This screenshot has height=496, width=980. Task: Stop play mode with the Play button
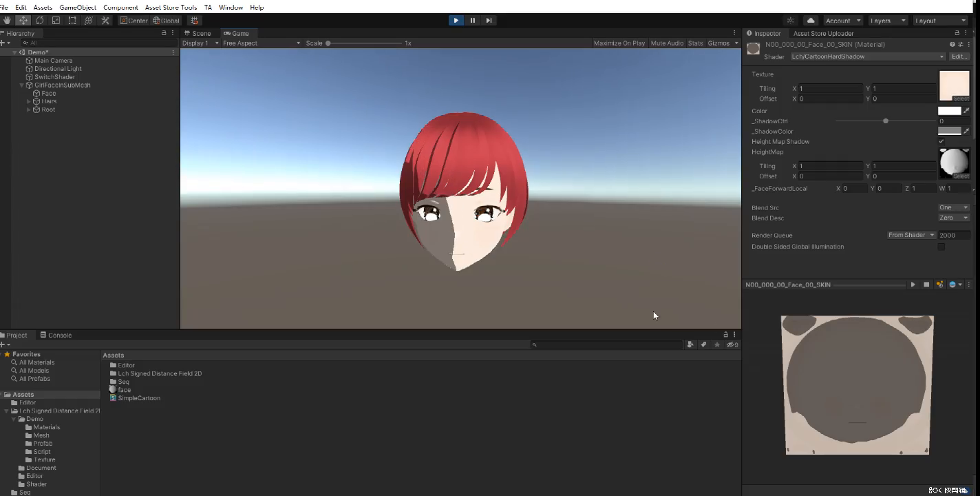[456, 21]
